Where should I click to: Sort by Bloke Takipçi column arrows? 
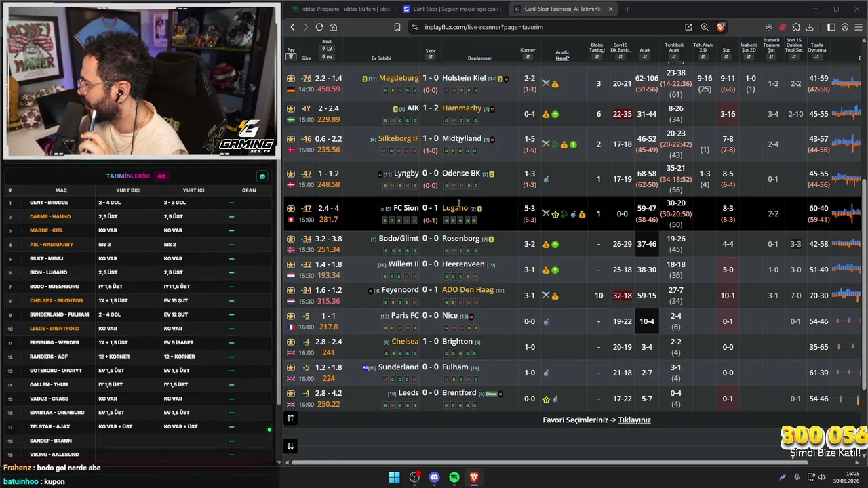tap(597, 58)
